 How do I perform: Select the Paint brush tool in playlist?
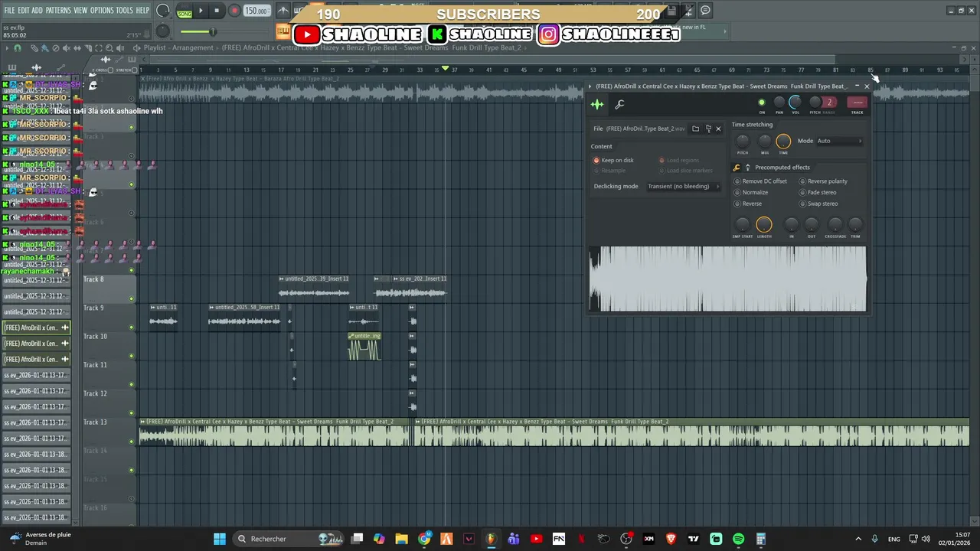(45, 48)
